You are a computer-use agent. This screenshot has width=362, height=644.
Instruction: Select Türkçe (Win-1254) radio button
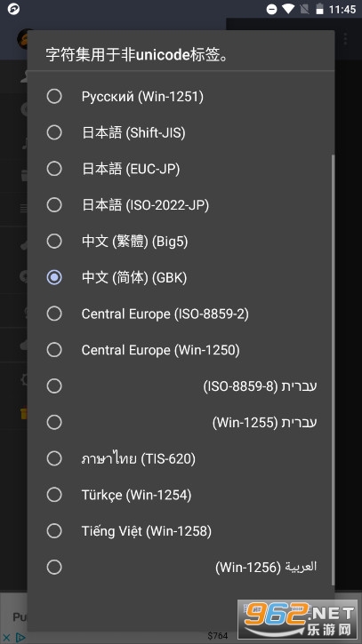(181, 495)
